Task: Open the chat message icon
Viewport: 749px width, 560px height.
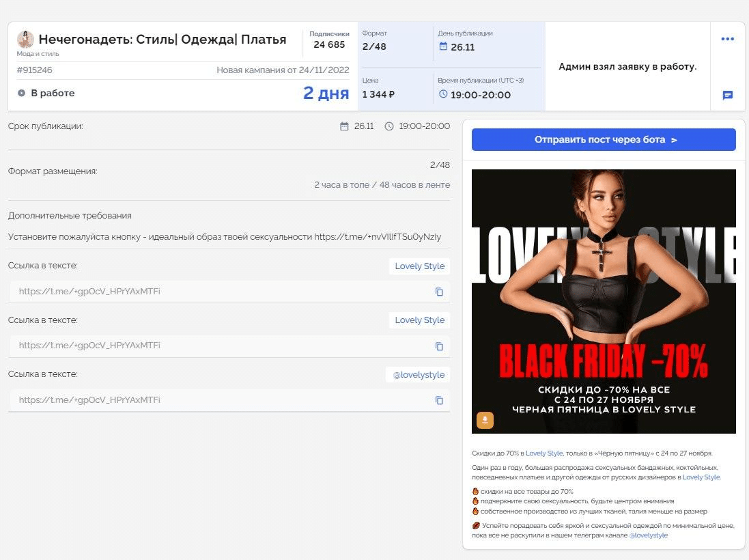Action: [728, 95]
